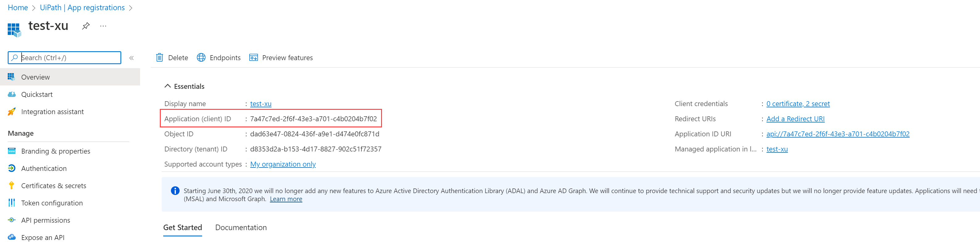This screenshot has height=244, width=980.
Task: Open the Overview page
Action: click(x=70, y=77)
